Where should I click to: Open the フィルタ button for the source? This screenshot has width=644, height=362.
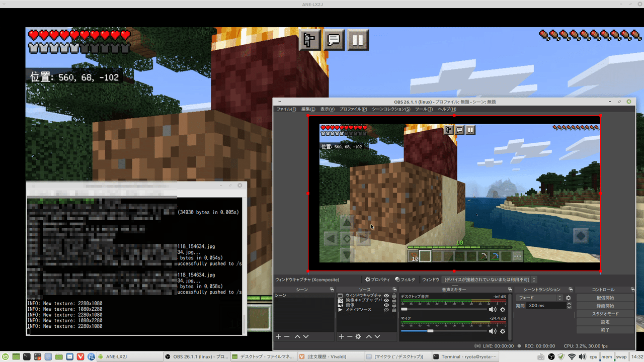pyautogui.click(x=406, y=280)
